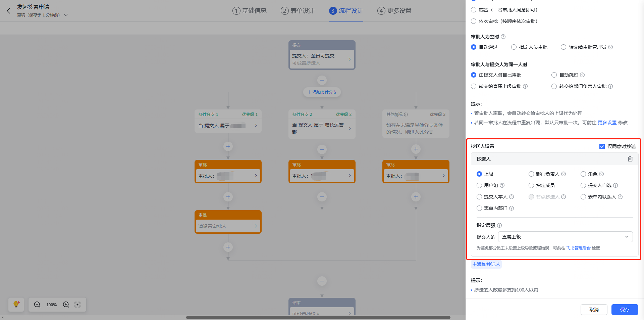
Task: Open help icon beside 提交人自选 option
Action: point(615,185)
